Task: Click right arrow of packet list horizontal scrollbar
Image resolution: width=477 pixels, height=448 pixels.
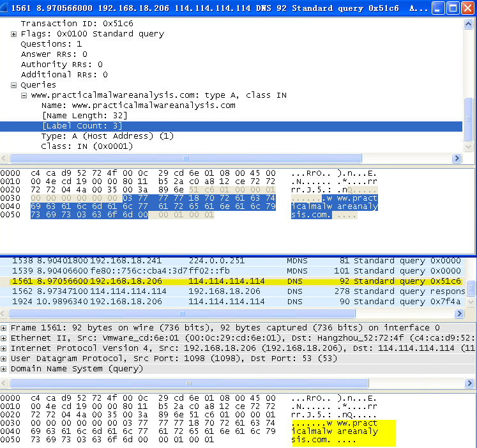Action: pyautogui.click(x=459, y=314)
